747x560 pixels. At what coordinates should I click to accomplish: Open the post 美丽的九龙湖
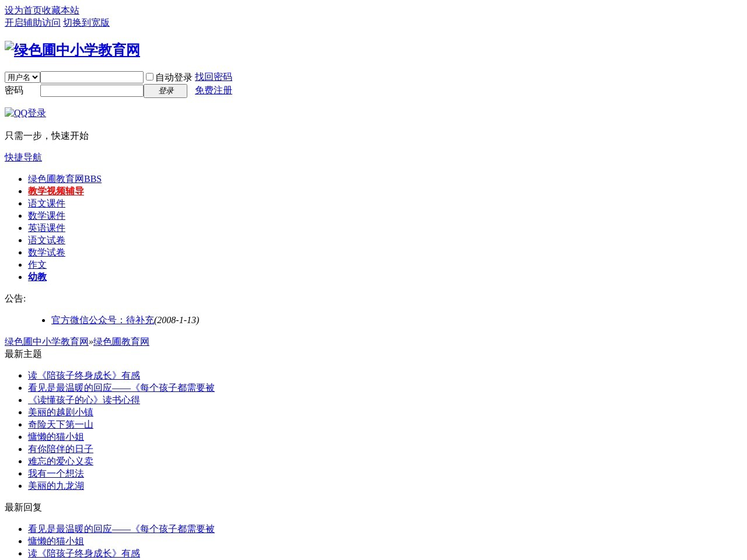[x=56, y=486]
